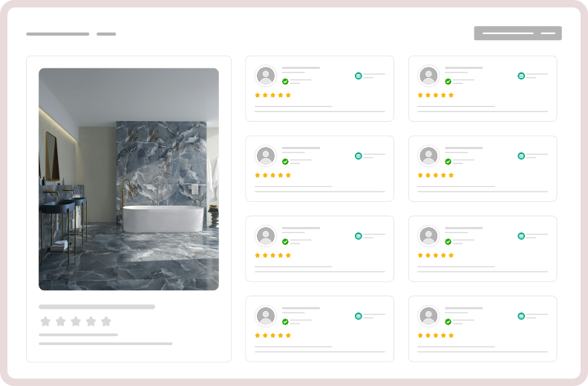
Task: Click the avatar in the bottom left-column review card
Action: pos(266,316)
